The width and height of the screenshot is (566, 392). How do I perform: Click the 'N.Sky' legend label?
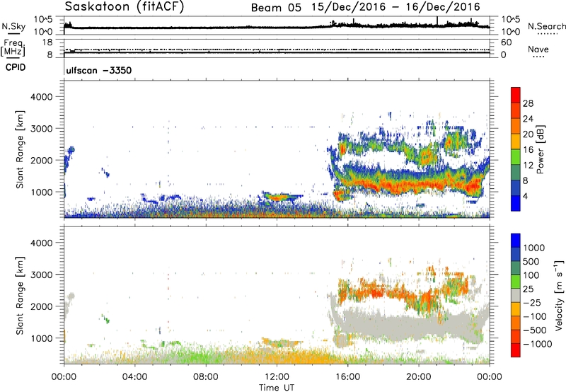pyautogui.click(x=13, y=26)
